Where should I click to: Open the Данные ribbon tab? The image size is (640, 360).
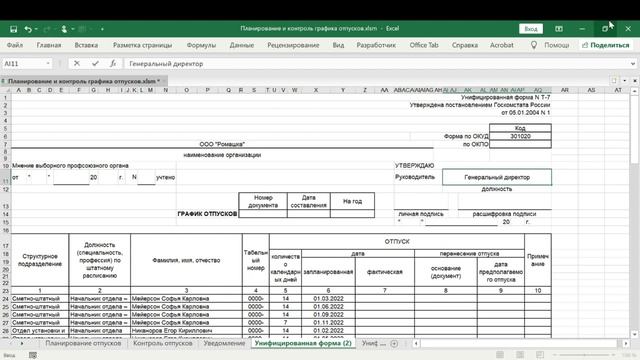point(242,45)
